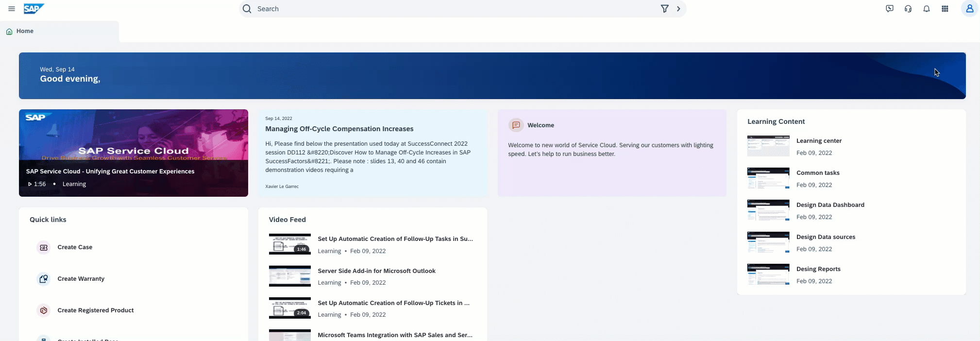Open the hamburger navigation menu
Viewport: 980px width, 341px height.
(x=12, y=9)
